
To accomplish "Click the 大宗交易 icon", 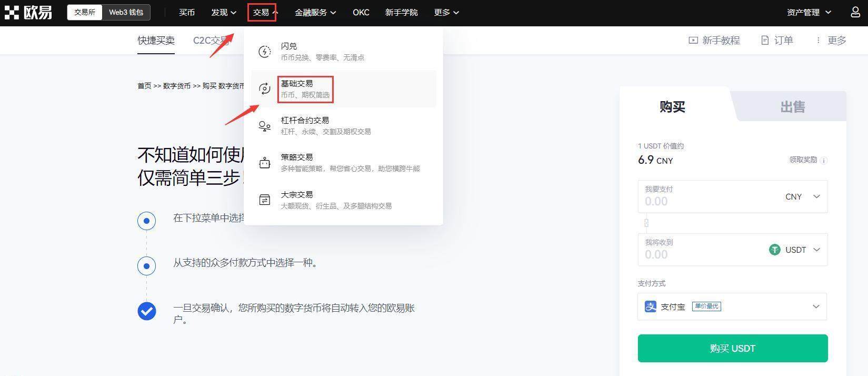I will coord(265,200).
